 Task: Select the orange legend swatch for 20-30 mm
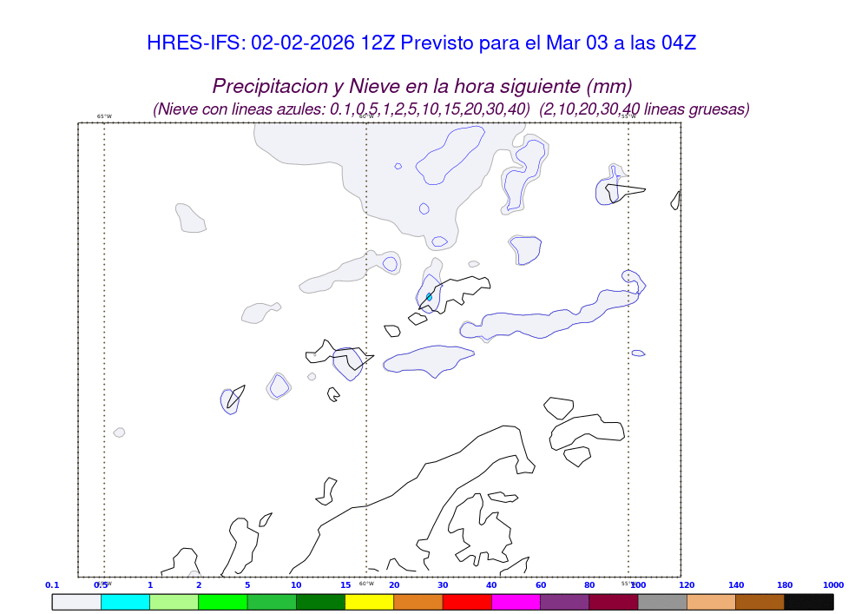point(418,602)
